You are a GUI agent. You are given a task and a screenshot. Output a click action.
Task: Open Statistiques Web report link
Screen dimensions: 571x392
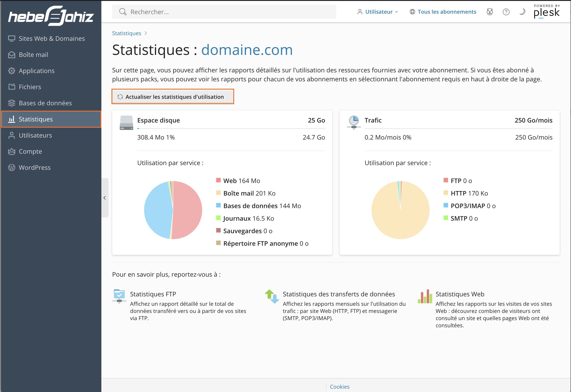tap(460, 294)
